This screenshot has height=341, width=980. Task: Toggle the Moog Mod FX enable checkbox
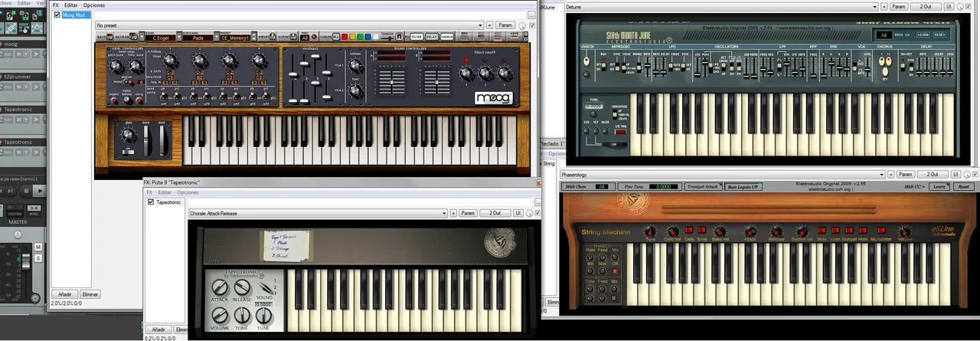tap(56, 15)
